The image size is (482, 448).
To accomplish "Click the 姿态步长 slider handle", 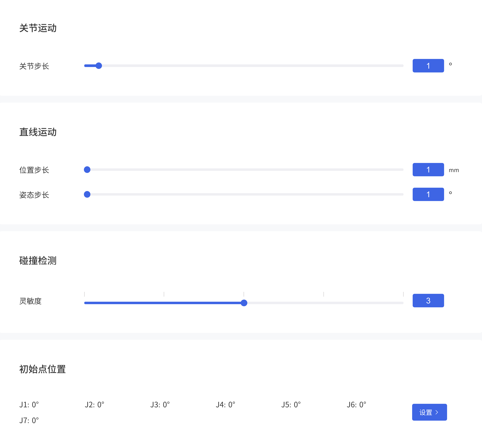I will point(87,194).
